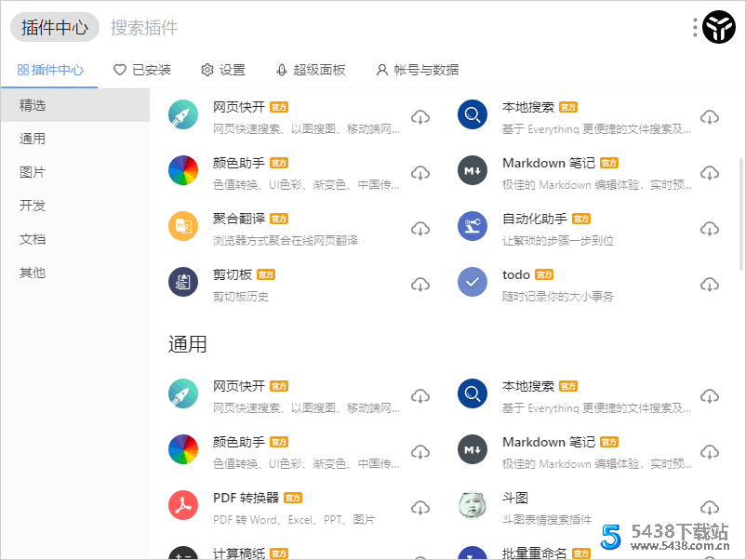Click the app logo in the top-right corner
The width and height of the screenshot is (746, 560).
pyautogui.click(x=717, y=27)
